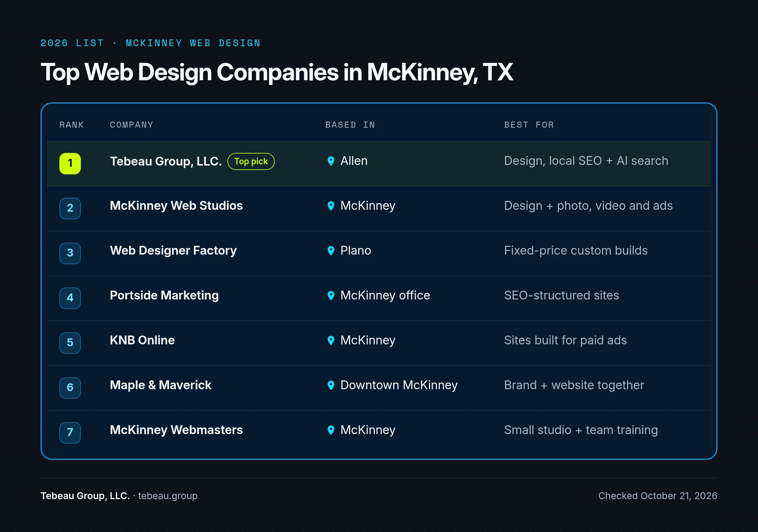This screenshot has height=532, width=758.
Task: Click the rank 5 badge
Action: tap(70, 343)
